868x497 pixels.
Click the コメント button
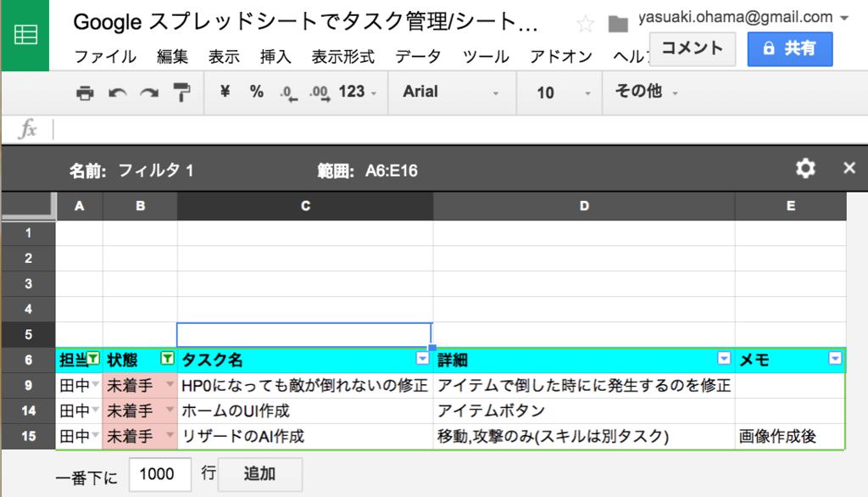tap(693, 48)
